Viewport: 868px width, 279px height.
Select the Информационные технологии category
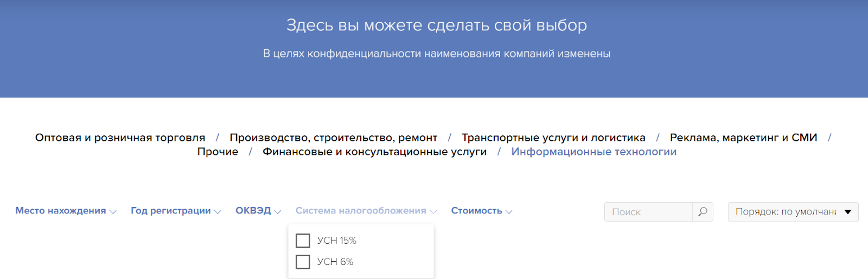(x=593, y=152)
